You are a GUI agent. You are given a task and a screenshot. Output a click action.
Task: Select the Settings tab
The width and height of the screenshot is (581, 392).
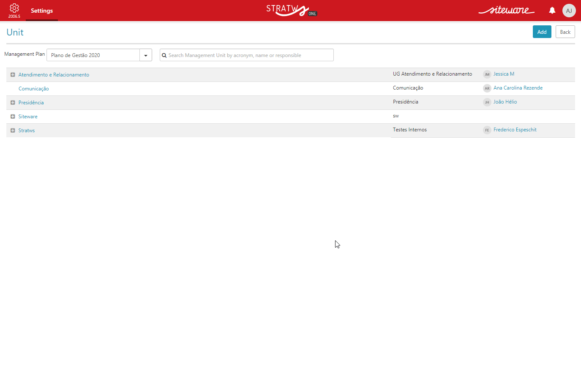[x=42, y=11]
